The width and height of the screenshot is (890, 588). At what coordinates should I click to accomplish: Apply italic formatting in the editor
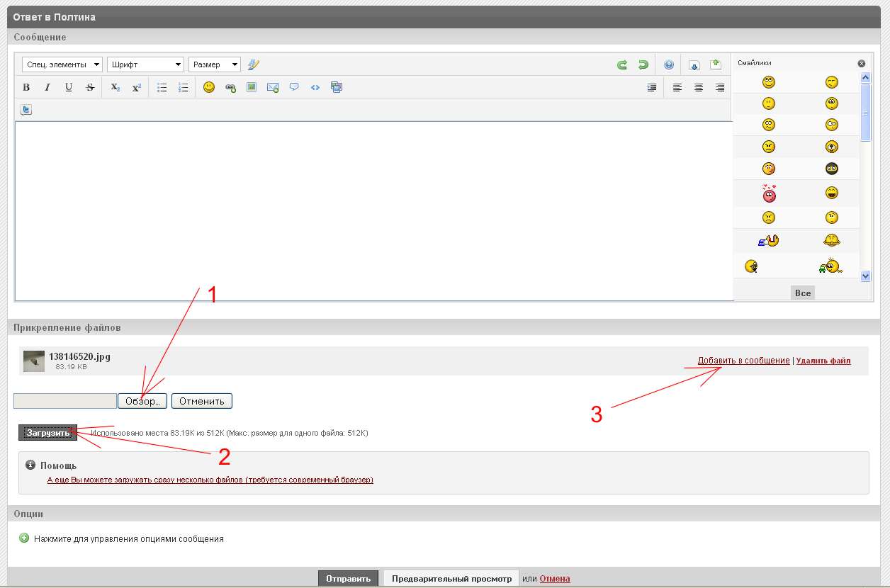pyautogui.click(x=47, y=88)
